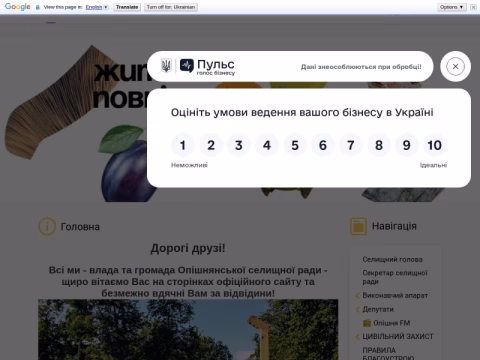
Task: Choose rating 5 on the scale
Action: click(x=295, y=145)
